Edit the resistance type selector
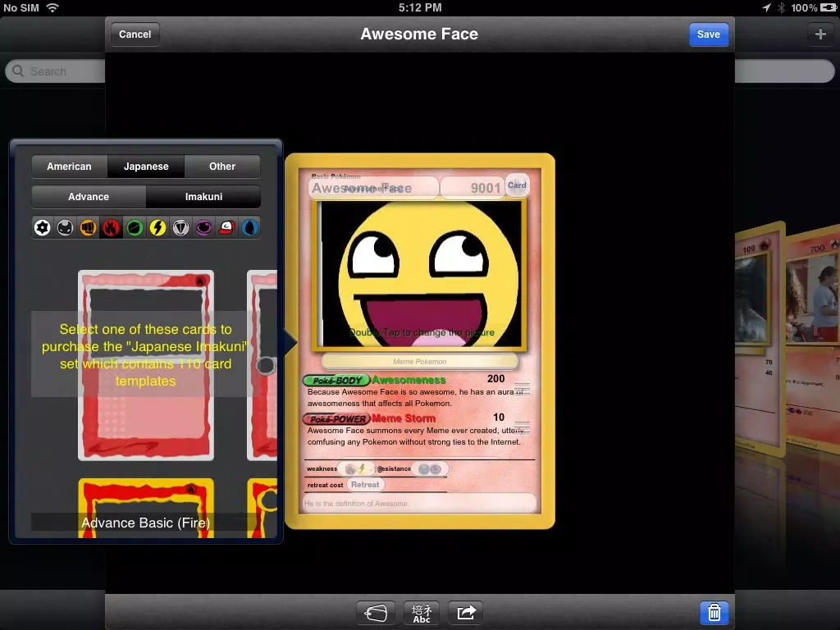The height and width of the screenshot is (630, 840). coord(430,468)
